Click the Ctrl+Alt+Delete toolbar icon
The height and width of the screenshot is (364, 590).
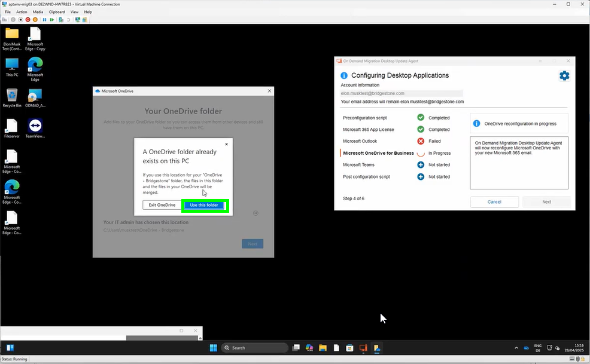(5, 20)
